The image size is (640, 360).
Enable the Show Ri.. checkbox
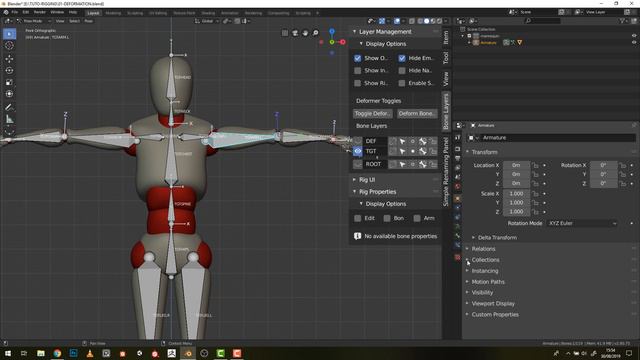358,83
